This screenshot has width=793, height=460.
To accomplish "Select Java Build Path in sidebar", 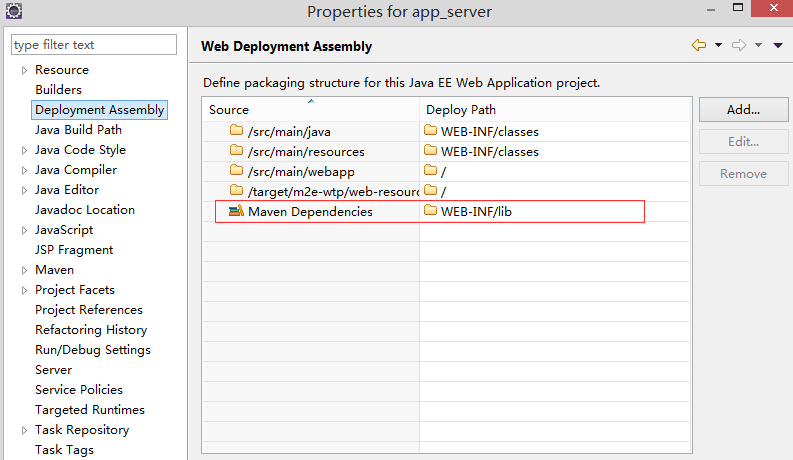I will (x=78, y=130).
